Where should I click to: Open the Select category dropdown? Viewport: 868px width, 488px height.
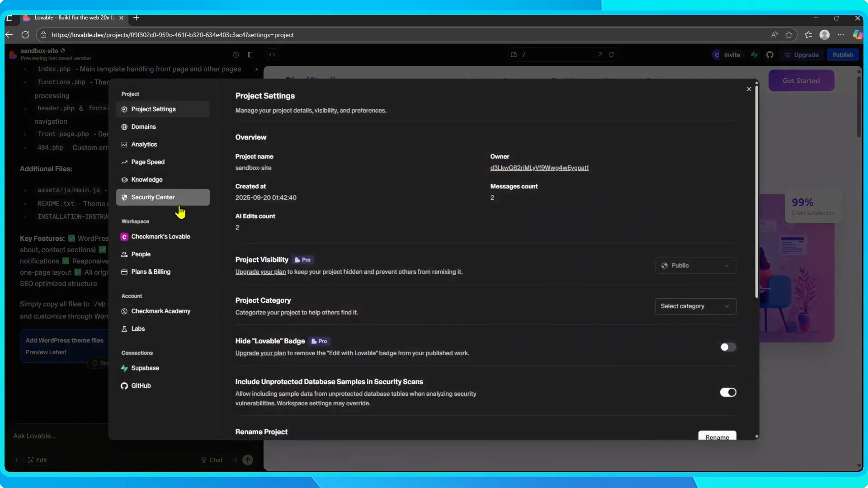click(696, 306)
